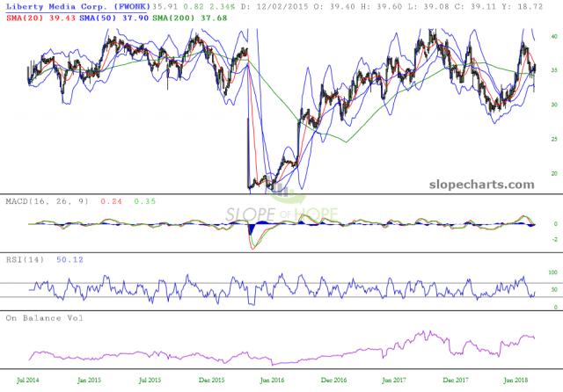Click the slopecharts.com text
The image size is (563, 392).
482,185
